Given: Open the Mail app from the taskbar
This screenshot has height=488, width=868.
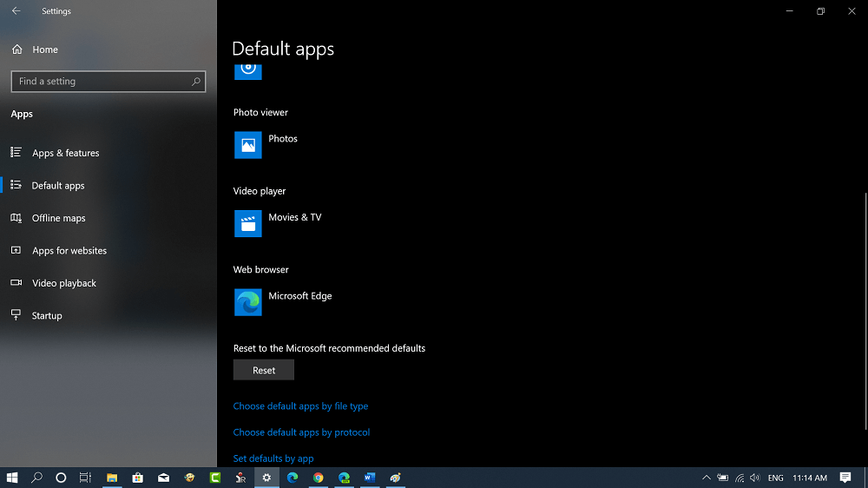Looking at the screenshot, I should click(x=163, y=478).
